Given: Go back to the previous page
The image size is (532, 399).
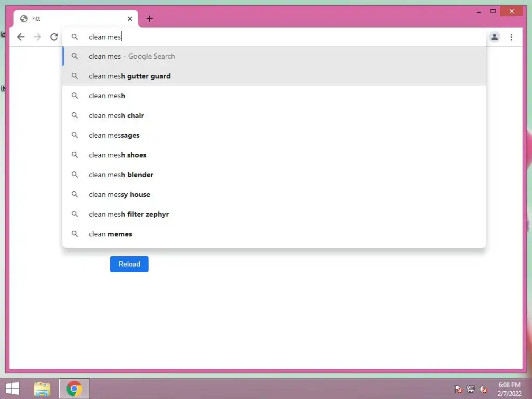Looking at the screenshot, I should tap(21, 37).
